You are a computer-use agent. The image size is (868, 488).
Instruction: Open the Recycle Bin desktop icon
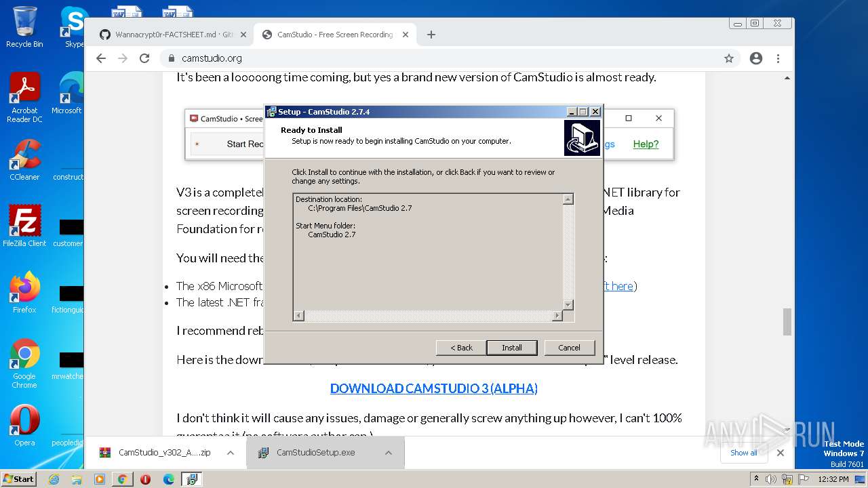click(x=24, y=27)
